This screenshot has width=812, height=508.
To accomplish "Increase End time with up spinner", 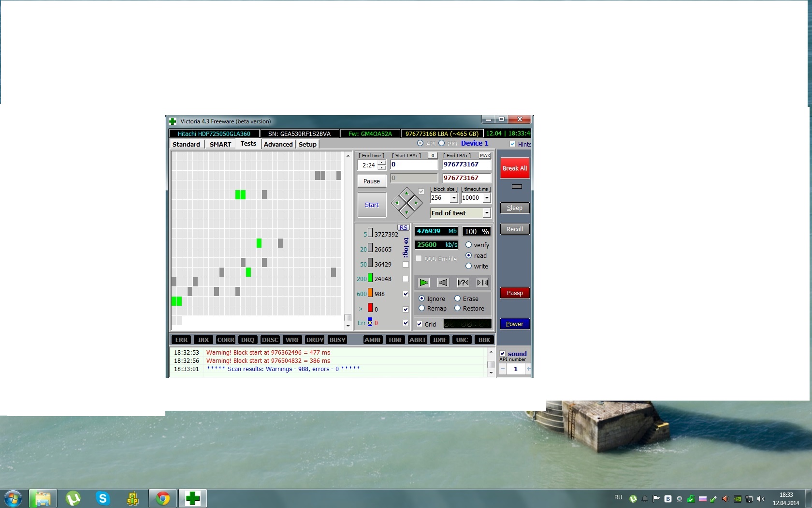I will click(x=381, y=163).
